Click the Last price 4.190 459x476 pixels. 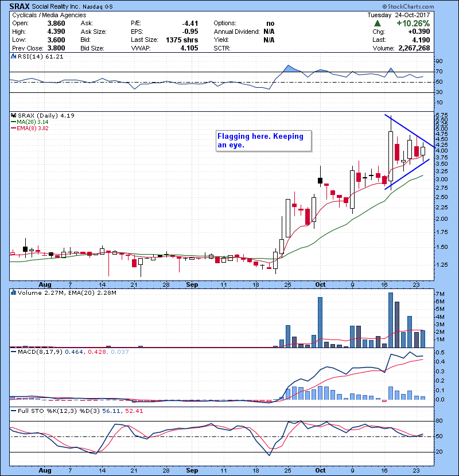(x=421, y=40)
